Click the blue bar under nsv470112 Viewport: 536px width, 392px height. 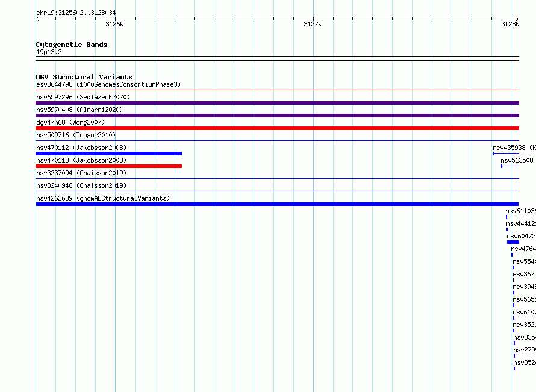tap(108, 154)
